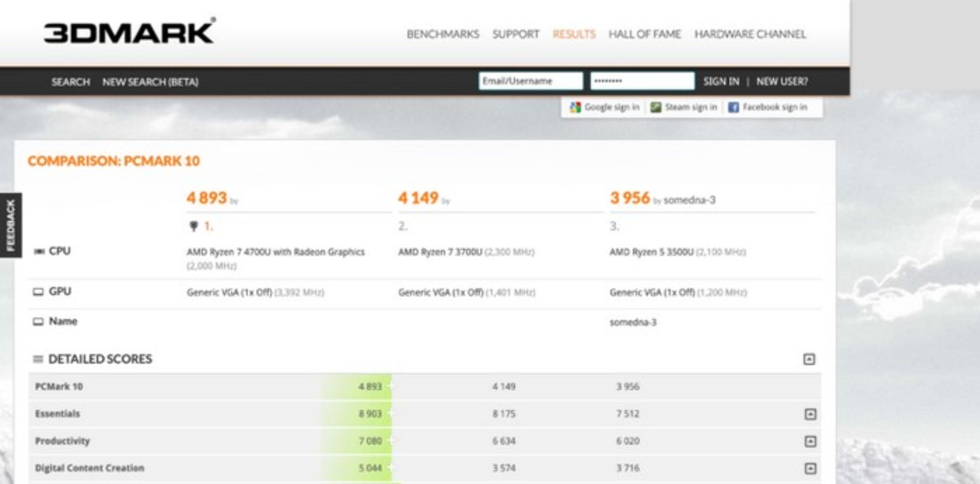Open the NEW USER? link
Viewport: 980px width, 484px height.
click(782, 81)
